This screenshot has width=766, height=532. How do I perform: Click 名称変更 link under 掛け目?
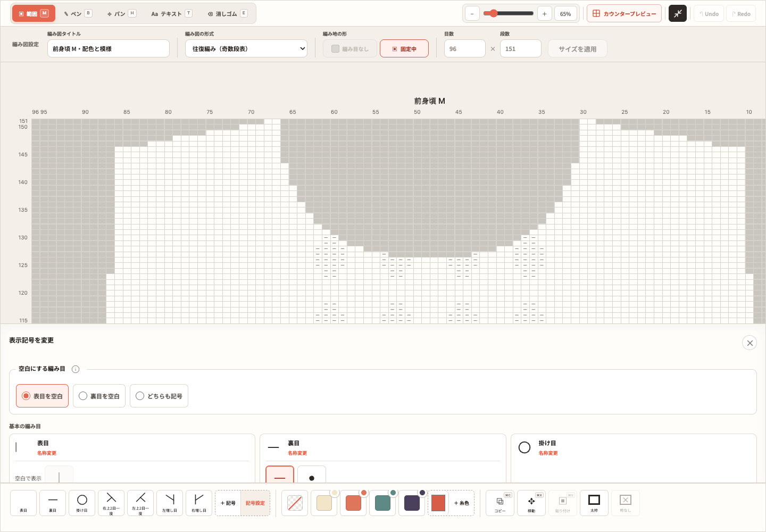tap(548, 453)
